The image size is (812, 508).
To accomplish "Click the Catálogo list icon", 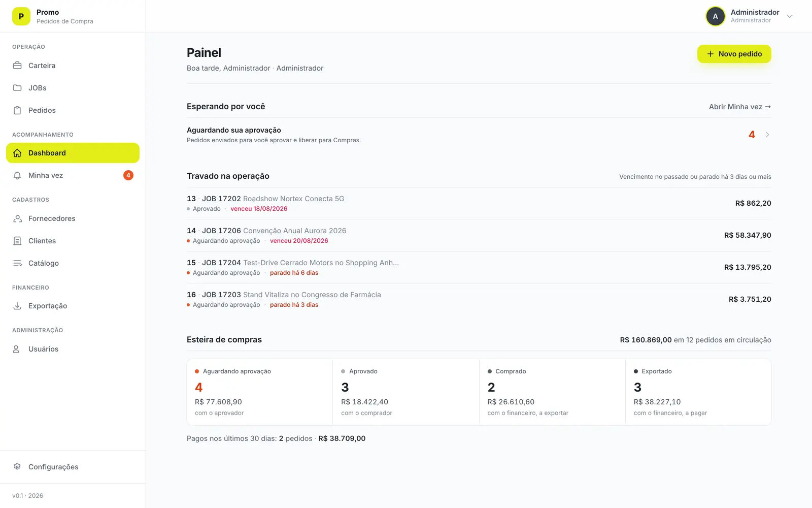I will tap(17, 263).
